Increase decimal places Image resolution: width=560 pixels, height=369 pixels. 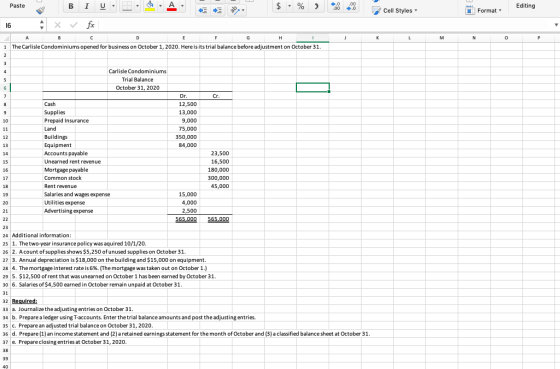pyautogui.click(x=335, y=6)
